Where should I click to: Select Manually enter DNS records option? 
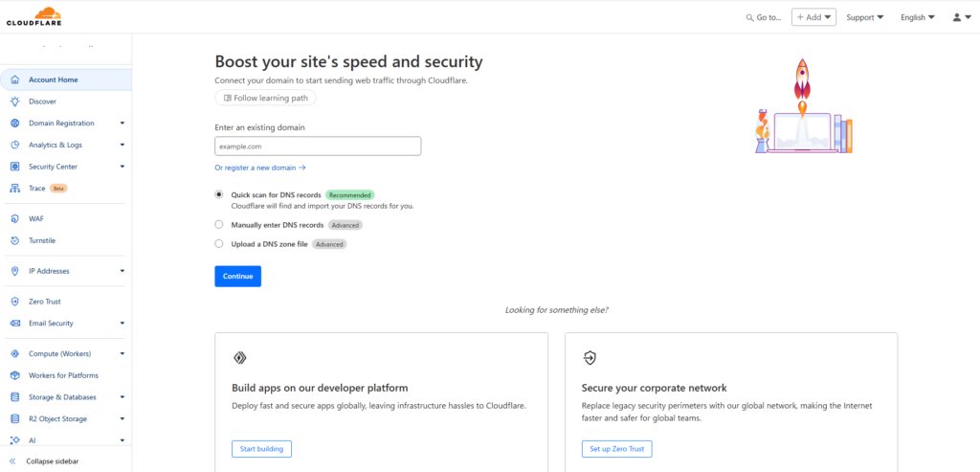pos(219,225)
